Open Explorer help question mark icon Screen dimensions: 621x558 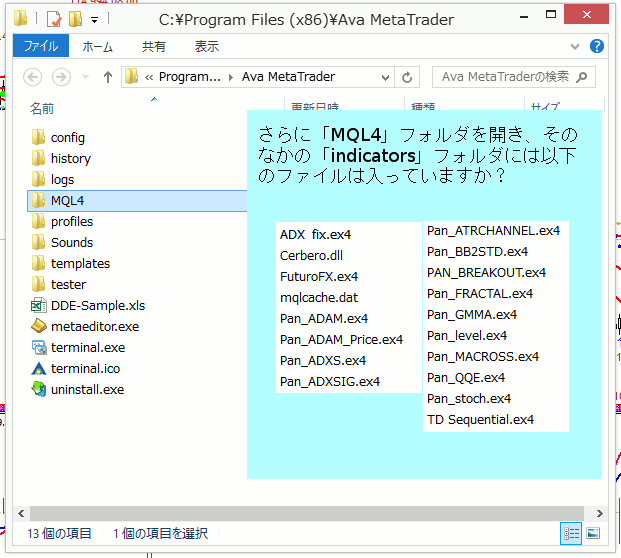(x=596, y=46)
